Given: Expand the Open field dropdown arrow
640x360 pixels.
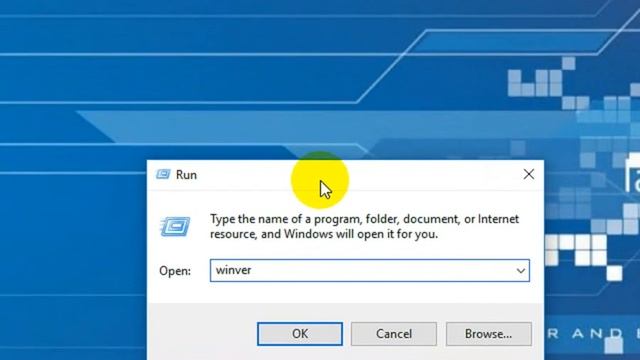Looking at the screenshot, I should (520, 271).
